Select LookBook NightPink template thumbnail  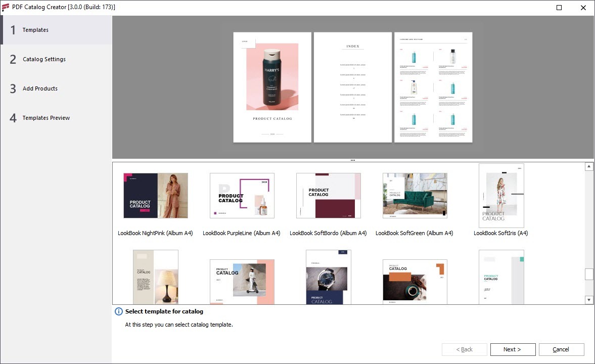(x=156, y=196)
